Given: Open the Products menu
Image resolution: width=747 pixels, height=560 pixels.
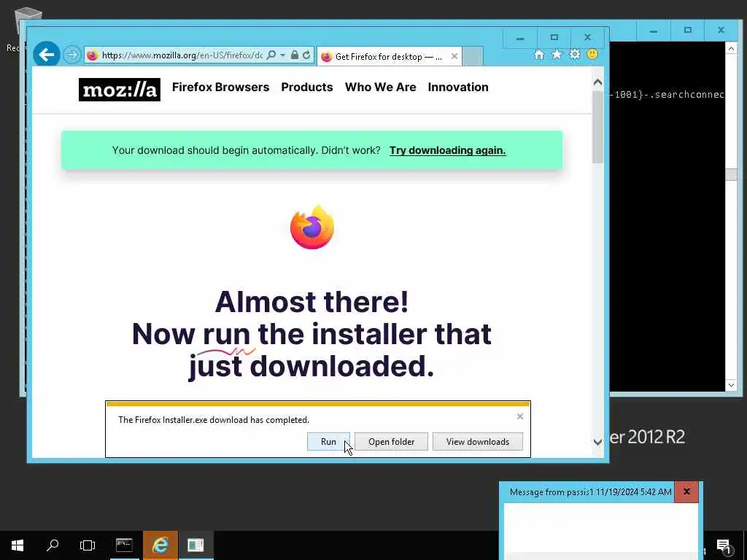Looking at the screenshot, I should 307,87.
